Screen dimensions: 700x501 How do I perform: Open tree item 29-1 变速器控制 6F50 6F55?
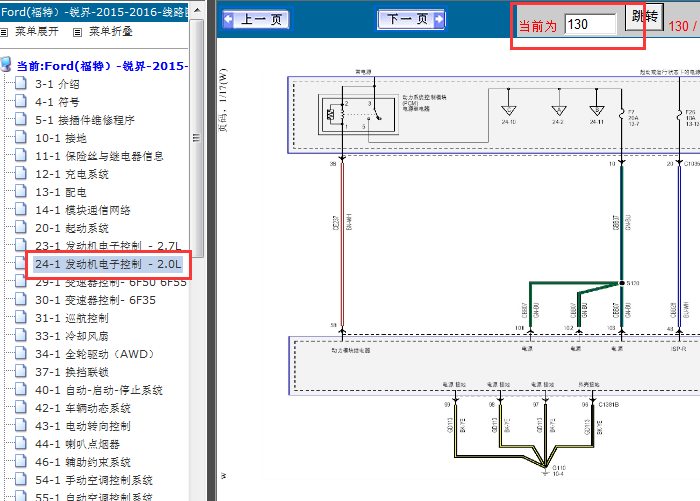coord(110,283)
